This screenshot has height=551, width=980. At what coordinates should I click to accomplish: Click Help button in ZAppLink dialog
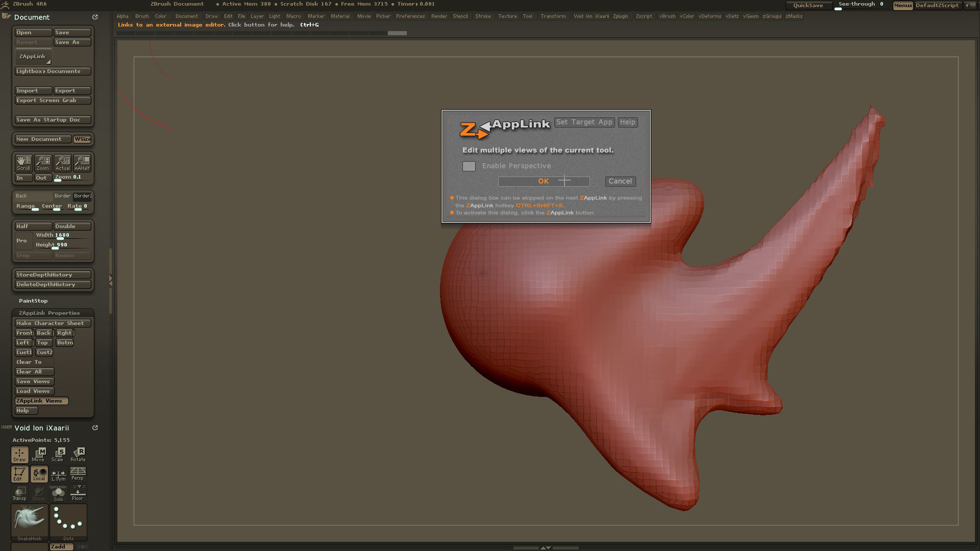[627, 122]
